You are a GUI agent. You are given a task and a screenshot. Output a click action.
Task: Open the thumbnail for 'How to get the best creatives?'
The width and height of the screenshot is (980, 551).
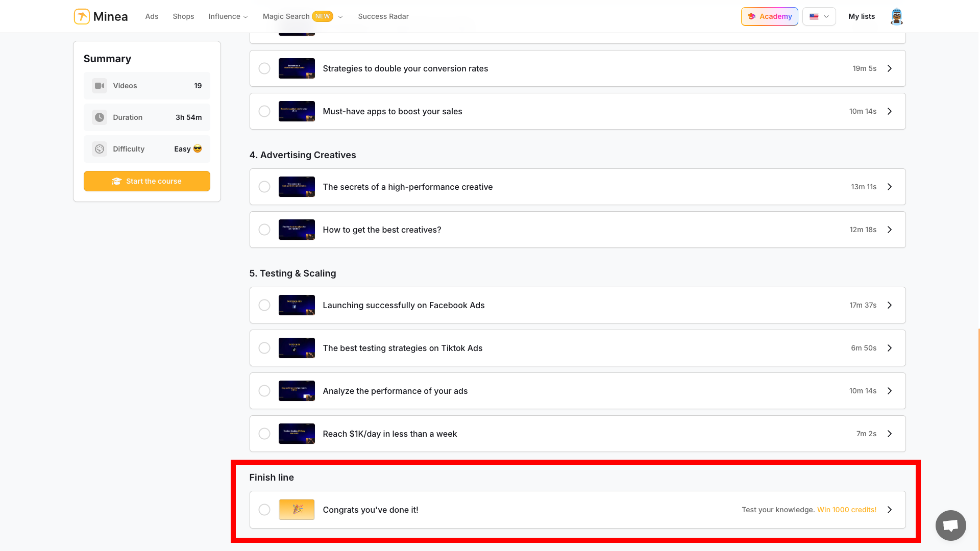[297, 229]
